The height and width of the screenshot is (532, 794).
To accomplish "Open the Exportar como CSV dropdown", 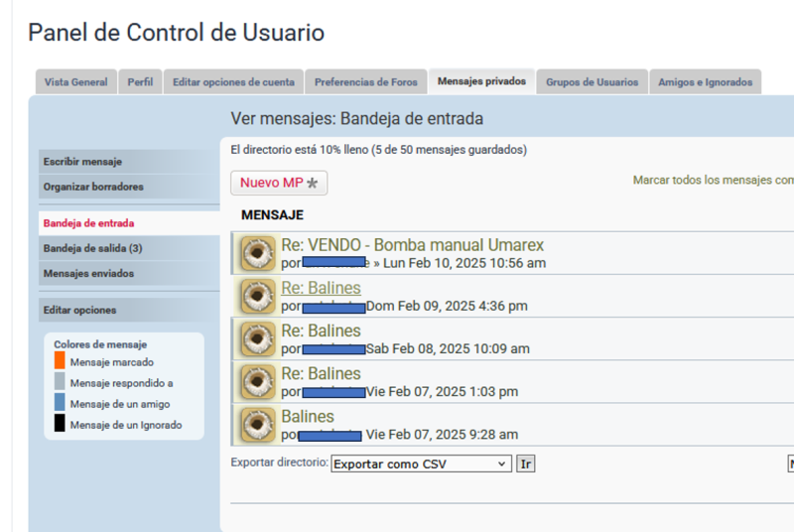I will [421, 464].
